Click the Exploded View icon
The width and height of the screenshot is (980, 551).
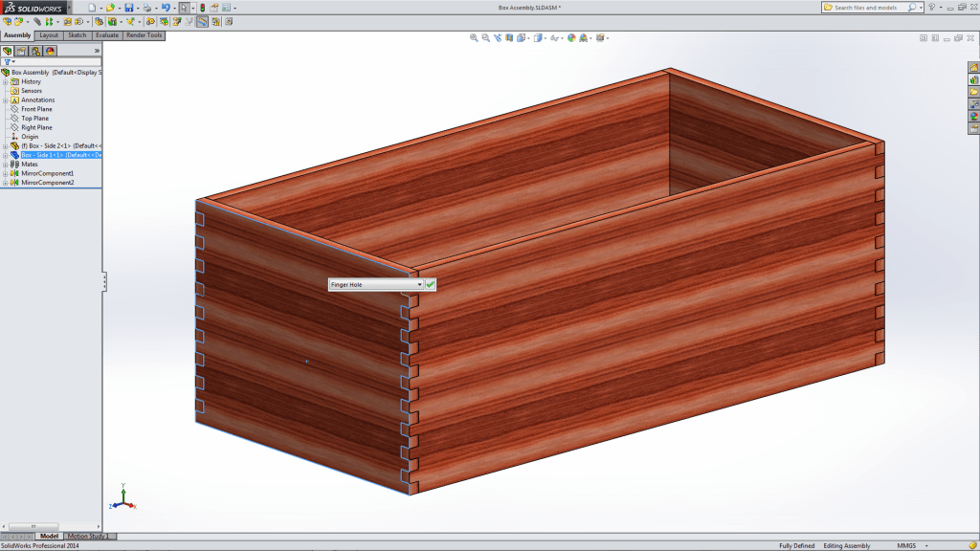177,21
